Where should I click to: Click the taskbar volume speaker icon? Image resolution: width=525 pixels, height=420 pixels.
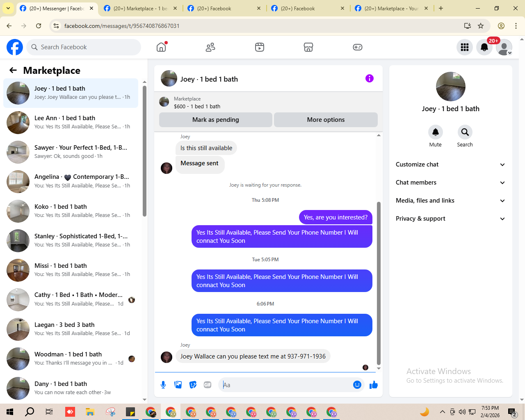click(x=462, y=412)
